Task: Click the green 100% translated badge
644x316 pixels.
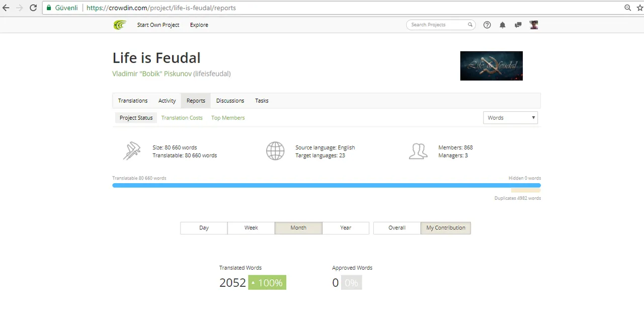Action: (267, 283)
